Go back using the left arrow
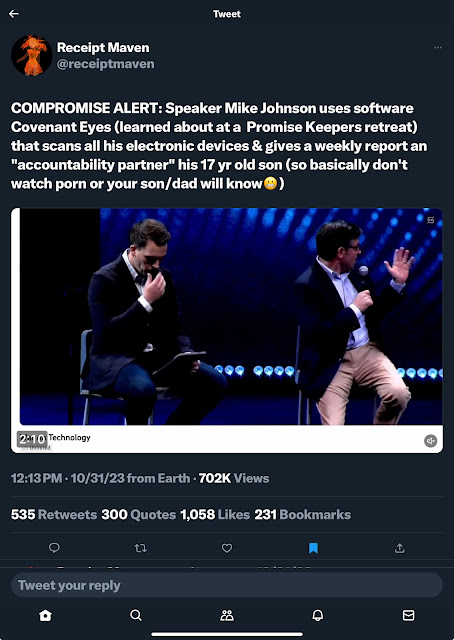Screen dimensions: 454x640 [x=14, y=14]
